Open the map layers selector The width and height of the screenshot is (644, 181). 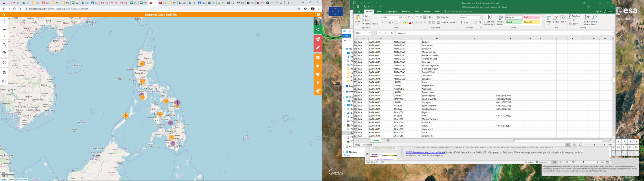click(x=4, y=73)
